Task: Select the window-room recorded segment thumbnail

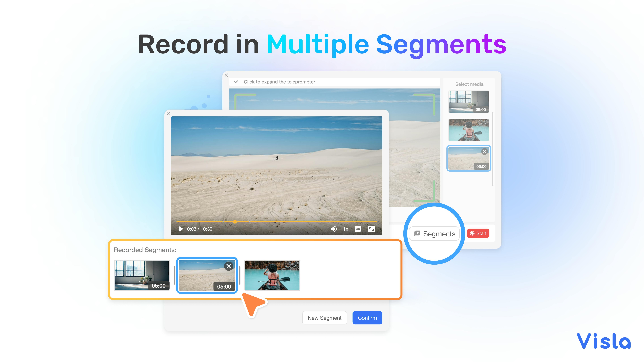Action: tap(142, 275)
